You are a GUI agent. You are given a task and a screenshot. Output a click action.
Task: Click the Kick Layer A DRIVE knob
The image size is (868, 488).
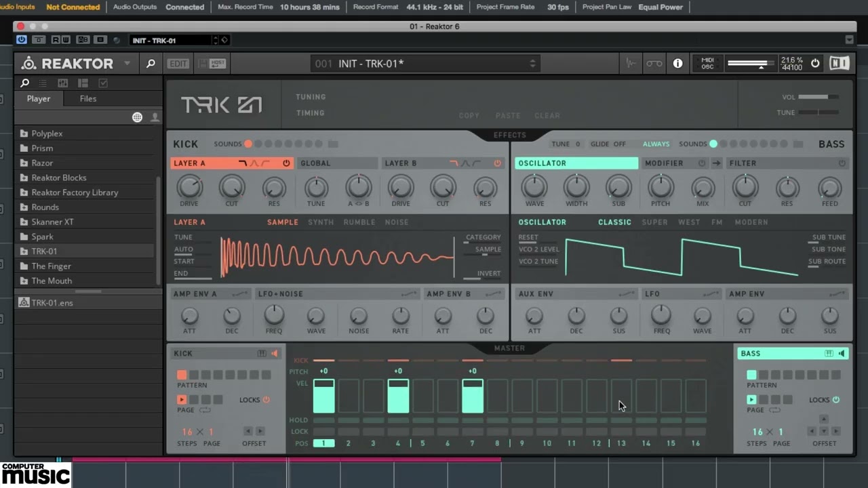189,186
